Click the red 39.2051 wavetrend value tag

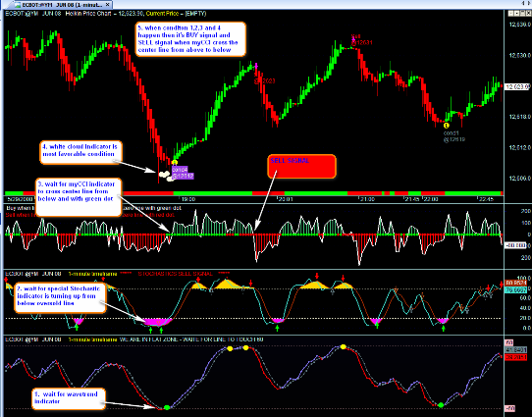(516, 357)
